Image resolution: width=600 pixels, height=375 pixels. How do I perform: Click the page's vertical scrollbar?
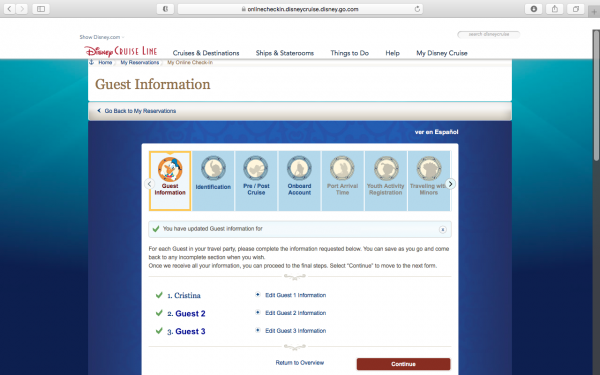coord(596,96)
